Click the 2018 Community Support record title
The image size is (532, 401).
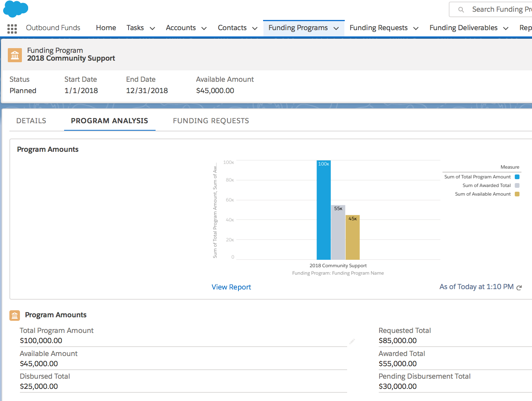click(x=71, y=58)
